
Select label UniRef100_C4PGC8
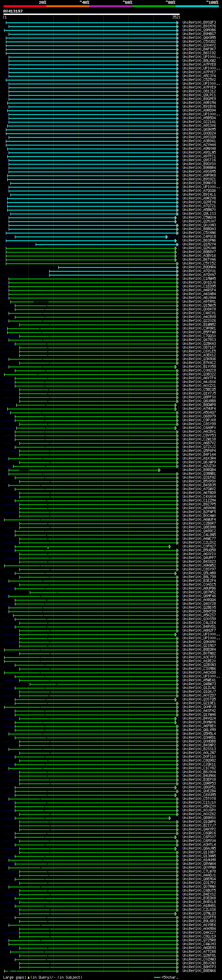tap(199, 237)
